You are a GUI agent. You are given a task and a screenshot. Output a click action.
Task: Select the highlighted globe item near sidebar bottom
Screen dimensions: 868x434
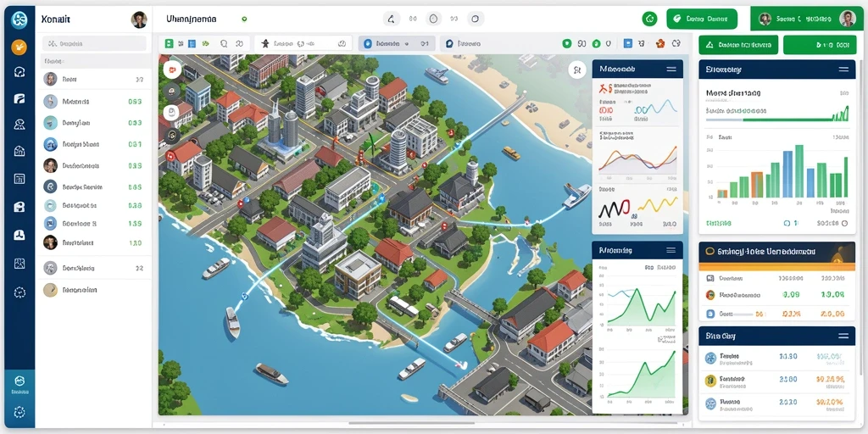point(19,384)
